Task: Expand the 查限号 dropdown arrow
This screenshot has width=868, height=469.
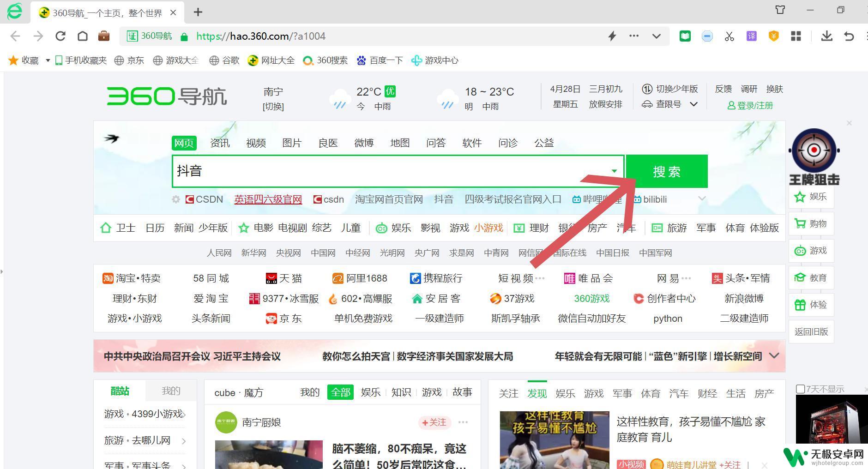Action: [x=693, y=104]
